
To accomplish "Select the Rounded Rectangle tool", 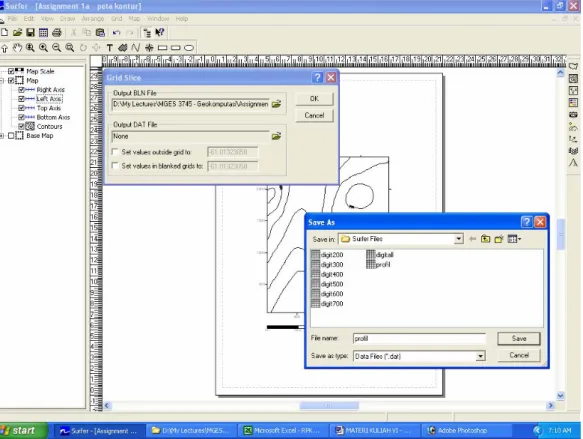I will click(x=175, y=48).
